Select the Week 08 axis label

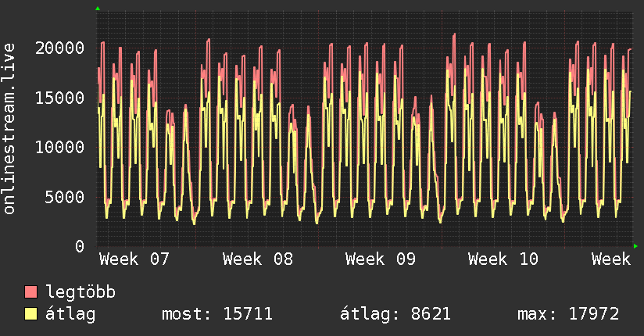(257, 259)
